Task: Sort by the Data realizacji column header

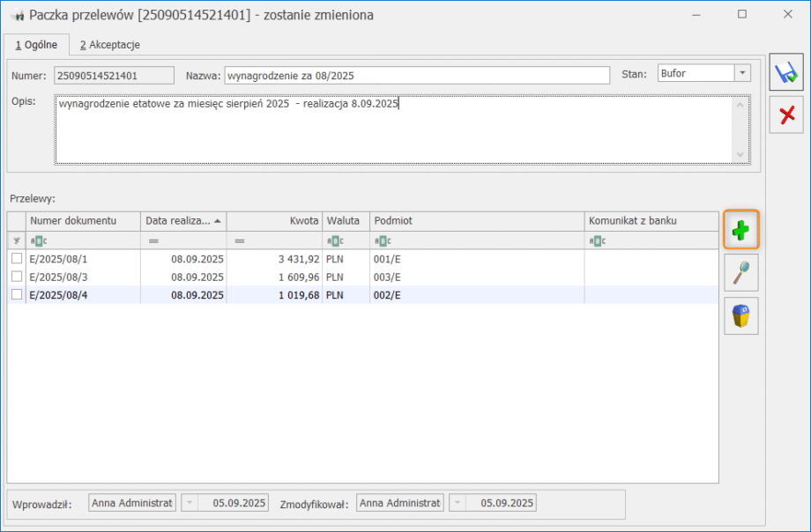Action: click(x=182, y=220)
